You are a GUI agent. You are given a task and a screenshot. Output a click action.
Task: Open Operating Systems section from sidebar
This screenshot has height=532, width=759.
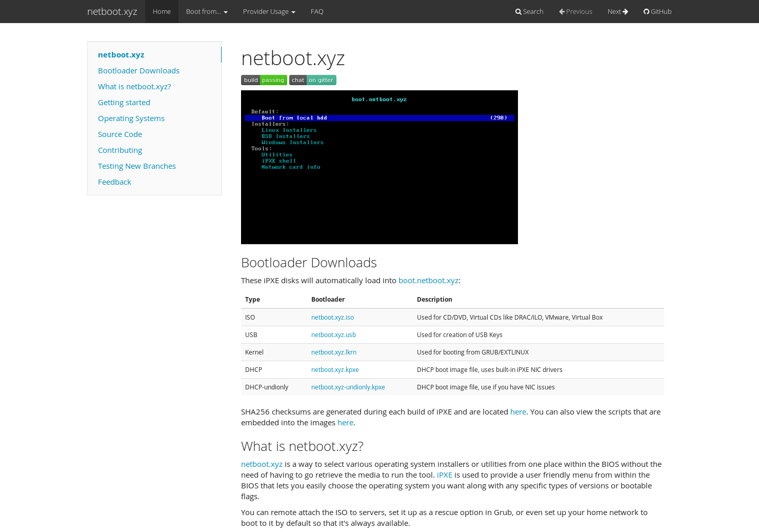tap(131, 118)
